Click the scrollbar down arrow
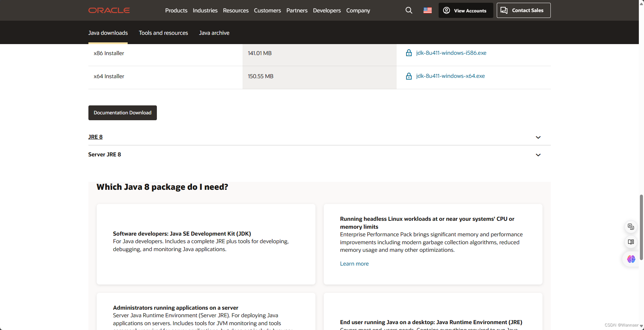 pos(641,326)
